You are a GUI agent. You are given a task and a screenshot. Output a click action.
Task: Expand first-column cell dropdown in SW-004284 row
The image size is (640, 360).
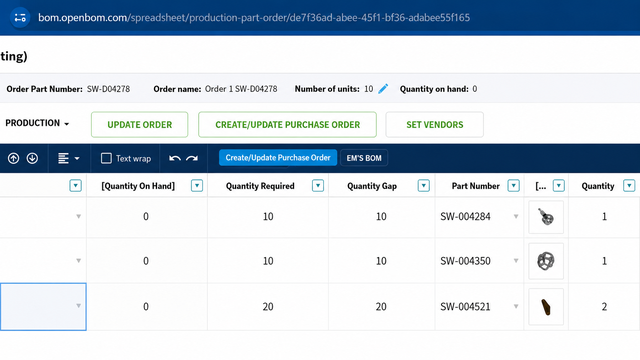[x=78, y=216]
